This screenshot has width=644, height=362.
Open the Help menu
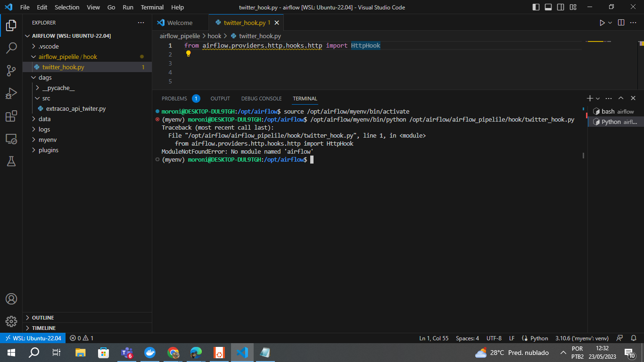pos(178,7)
